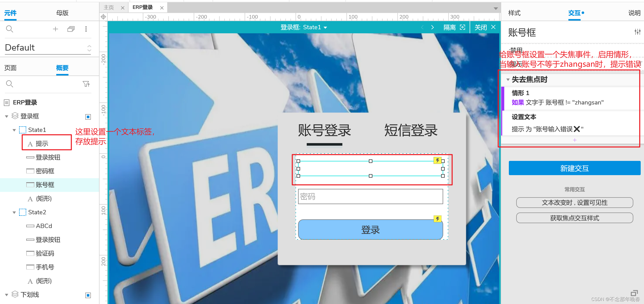
Task: Click the 新建交互 button
Action: pyautogui.click(x=574, y=168)
